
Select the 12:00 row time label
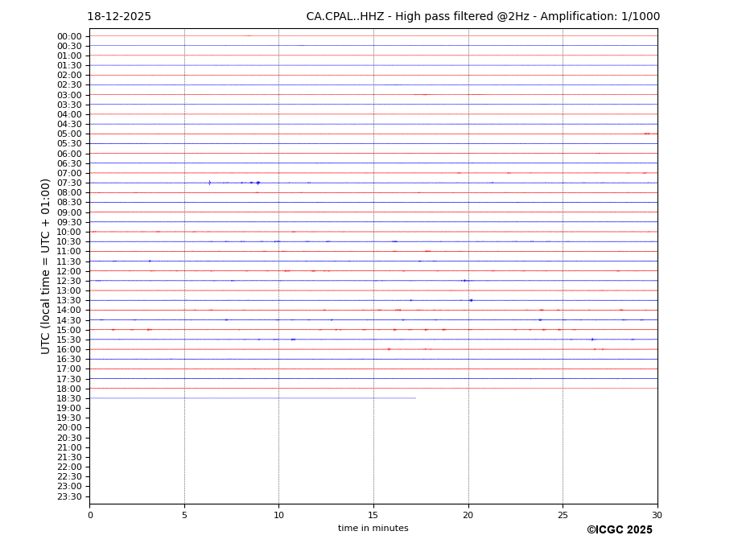[x=69, y=271]
